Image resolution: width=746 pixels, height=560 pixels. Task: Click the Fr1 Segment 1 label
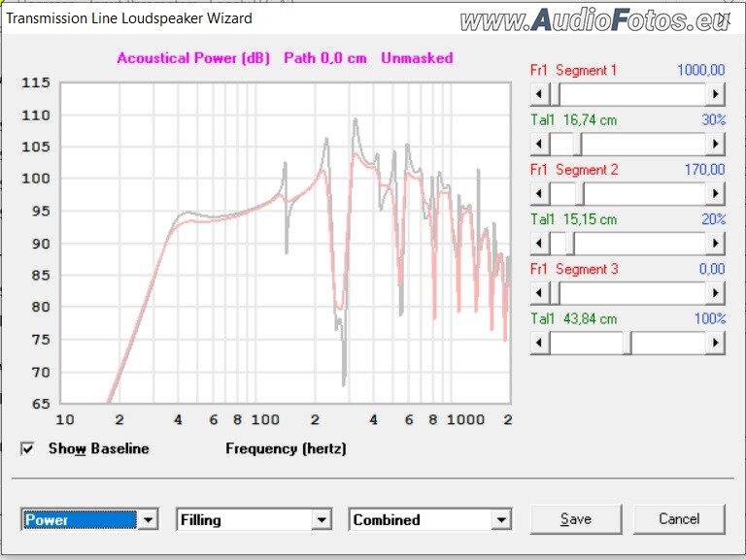[x=573, y=70]
